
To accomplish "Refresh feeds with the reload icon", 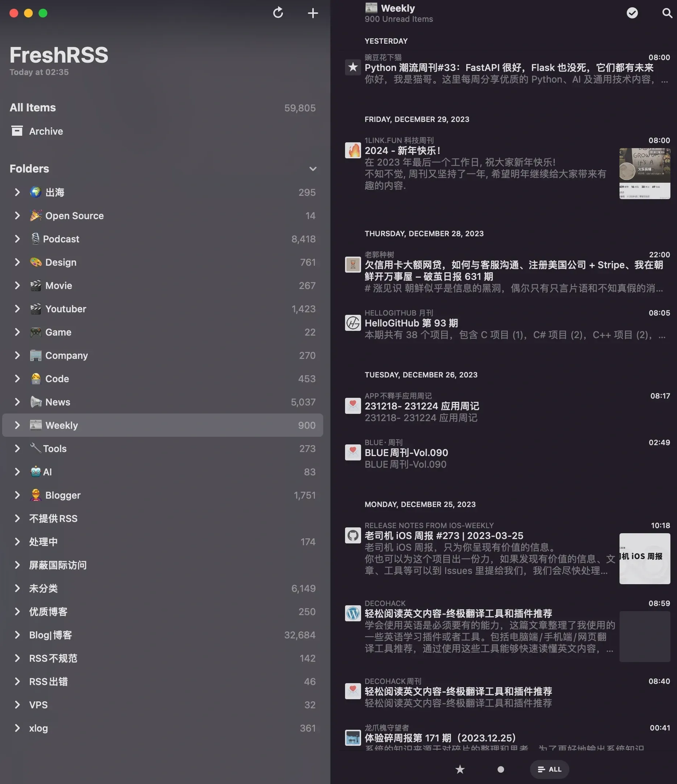I will tap(278, 13).
